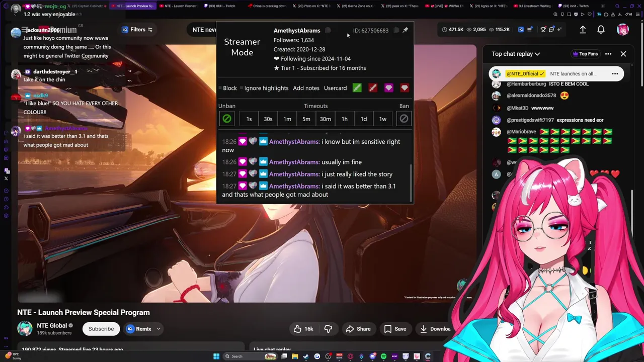Switch to the (93) HUH - Twitch tab
Screen dimensions: 644x362
[x=220, y=6]
